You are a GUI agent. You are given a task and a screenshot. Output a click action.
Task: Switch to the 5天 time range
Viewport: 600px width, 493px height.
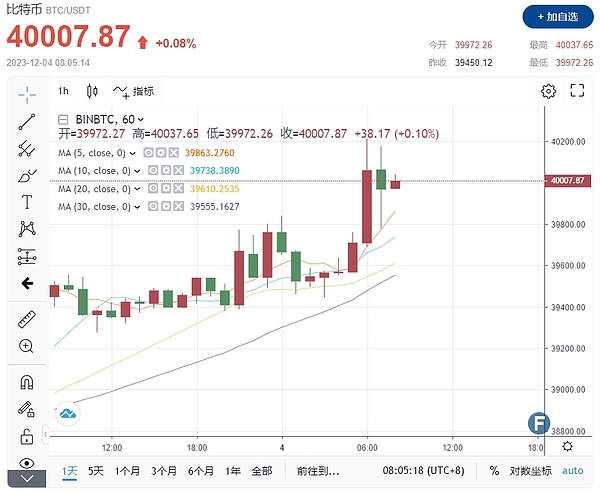tap(96, 471)
